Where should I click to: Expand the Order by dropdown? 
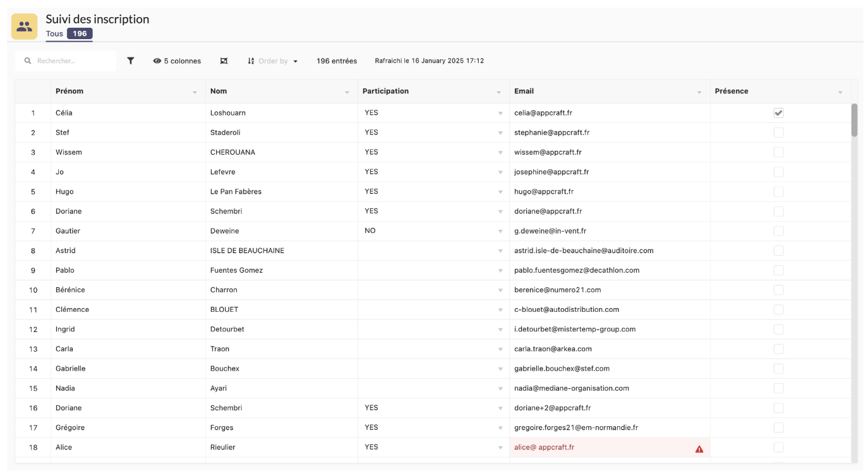pyautogui.click(x=295, y=62)
